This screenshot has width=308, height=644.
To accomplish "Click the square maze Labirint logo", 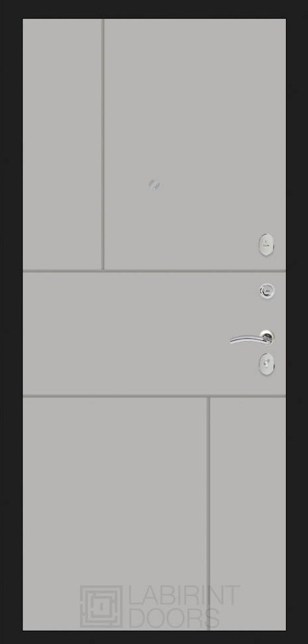I will point(101,606).
